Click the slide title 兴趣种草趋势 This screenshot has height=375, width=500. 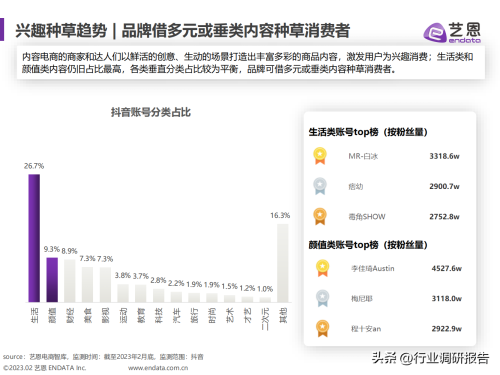(61, 31)
